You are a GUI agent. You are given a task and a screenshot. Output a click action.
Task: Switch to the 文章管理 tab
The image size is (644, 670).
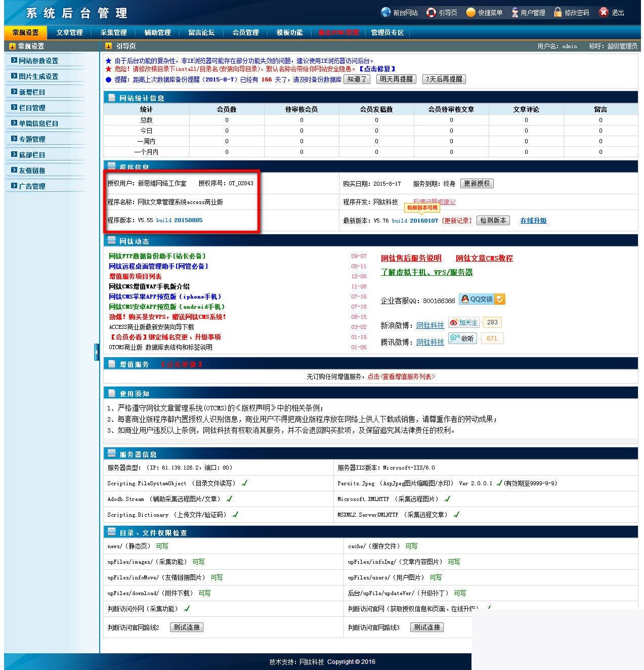pos(69,32)
